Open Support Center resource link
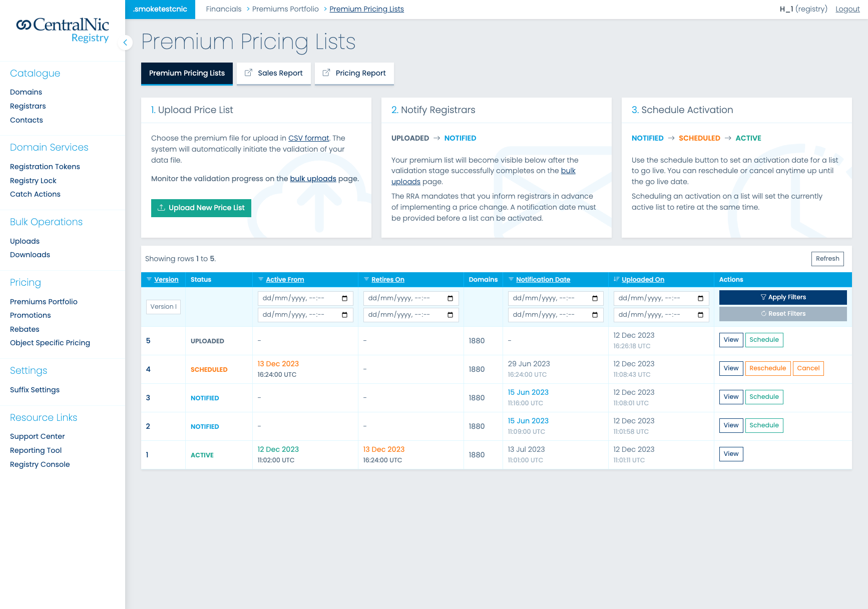Viewport: 868px width, 609px height. [x=38, y=436]
